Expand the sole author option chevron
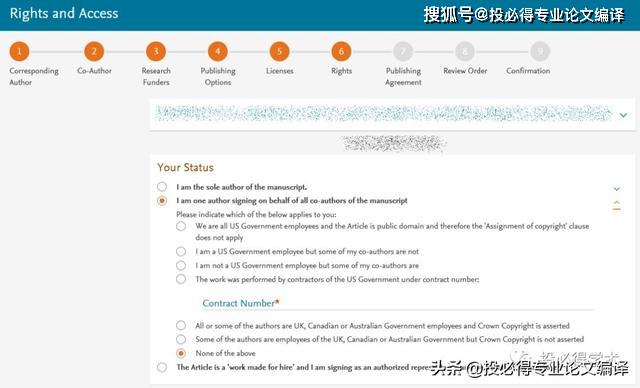The image size is (640, 388). point(617,188)
